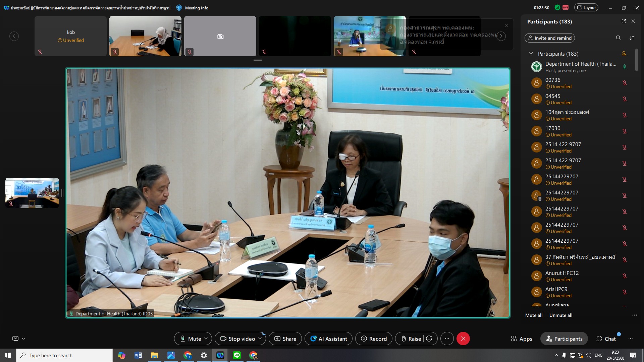Open File Explorer from the taskbar
Image resolution: width=644 pixels, height=362 pixels.
coord(154,355)
